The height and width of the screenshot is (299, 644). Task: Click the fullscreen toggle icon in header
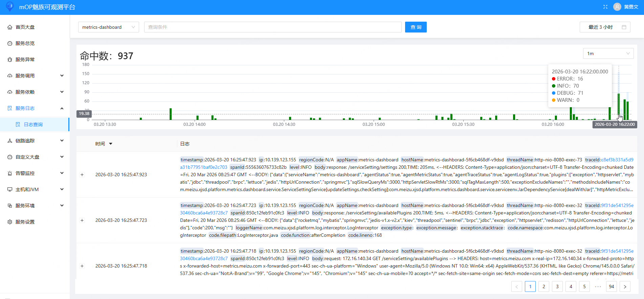605,7
